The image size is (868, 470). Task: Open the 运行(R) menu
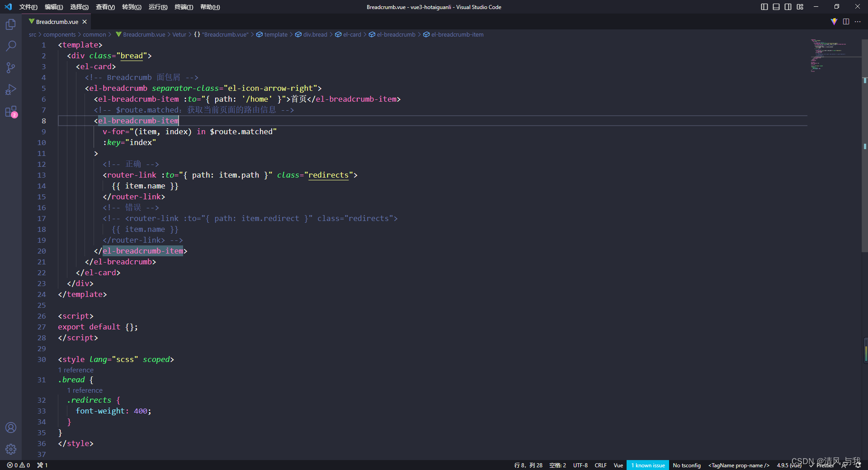tap(158, 7)
